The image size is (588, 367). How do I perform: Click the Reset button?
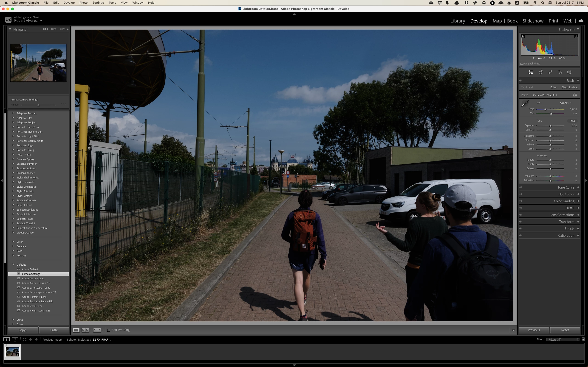click(565, 330)
